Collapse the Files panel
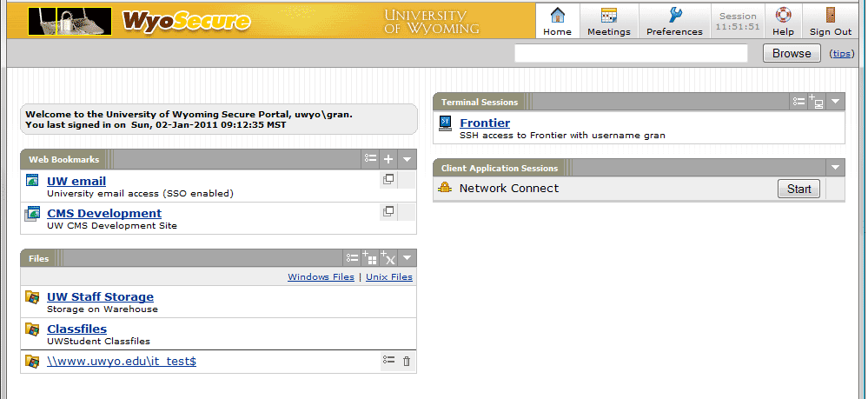The image size is (868, 399). (407, 258)
